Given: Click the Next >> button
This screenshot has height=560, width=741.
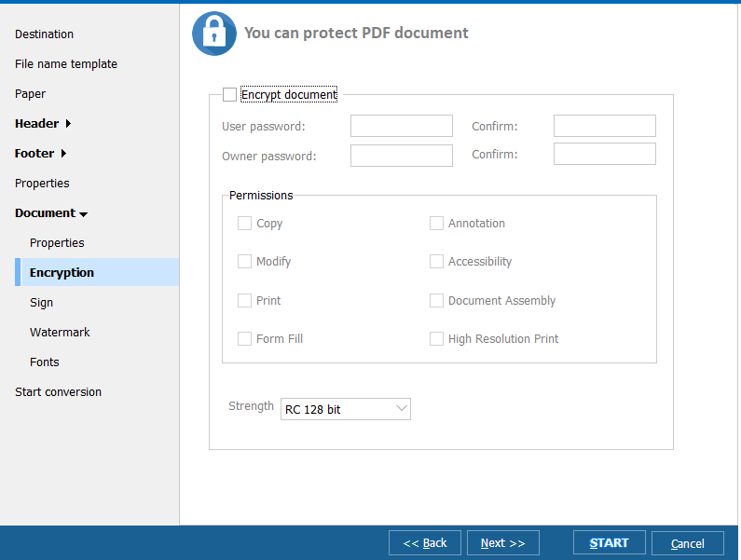Looking at the screenshot, I should tap(503, 543).
